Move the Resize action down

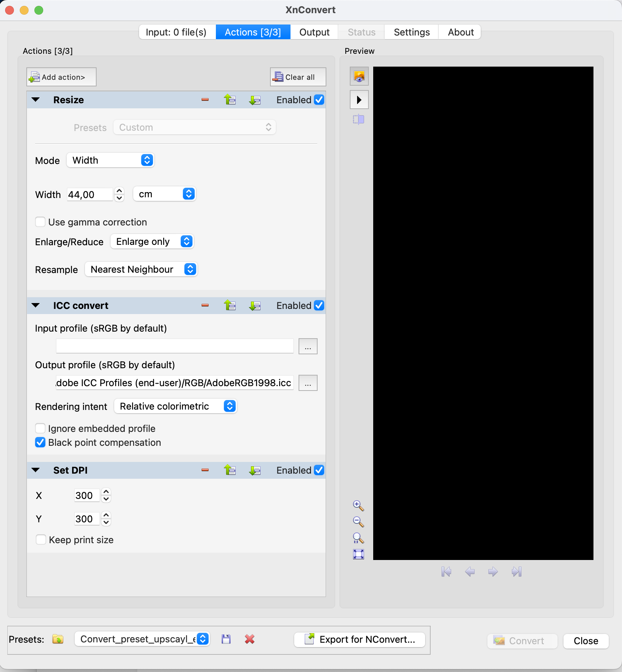pyautogui.click(x=255, y=100)
